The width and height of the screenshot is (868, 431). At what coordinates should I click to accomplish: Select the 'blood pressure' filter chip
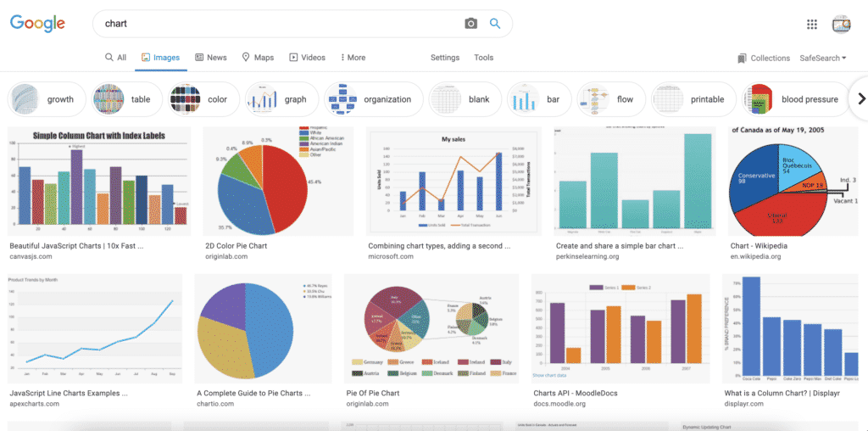[795, 99]
